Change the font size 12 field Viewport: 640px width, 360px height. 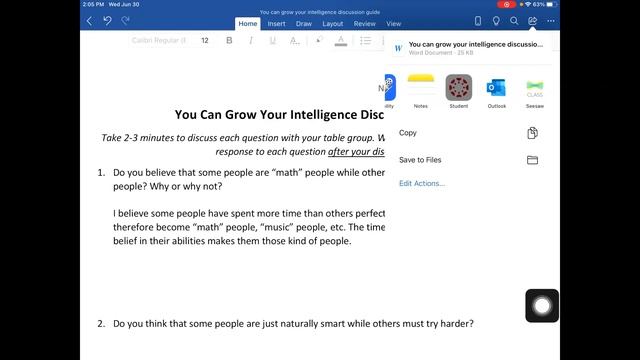point(205,40)
